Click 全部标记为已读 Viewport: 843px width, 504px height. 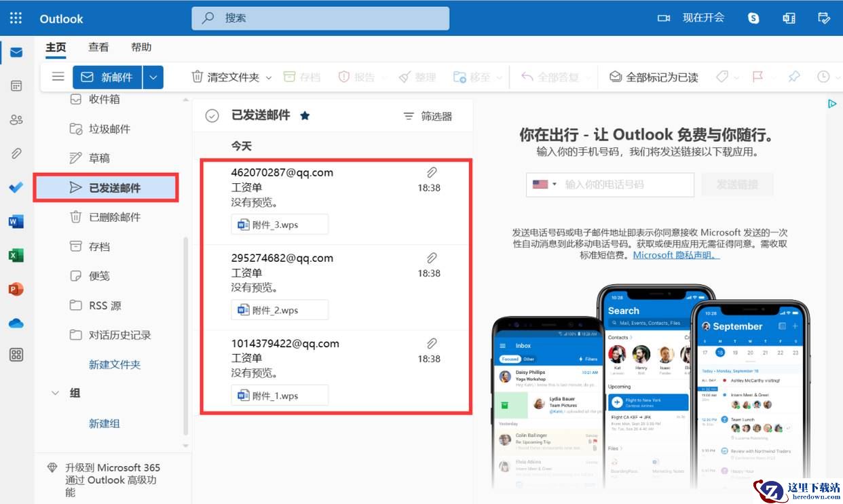[x=654, y=77]
